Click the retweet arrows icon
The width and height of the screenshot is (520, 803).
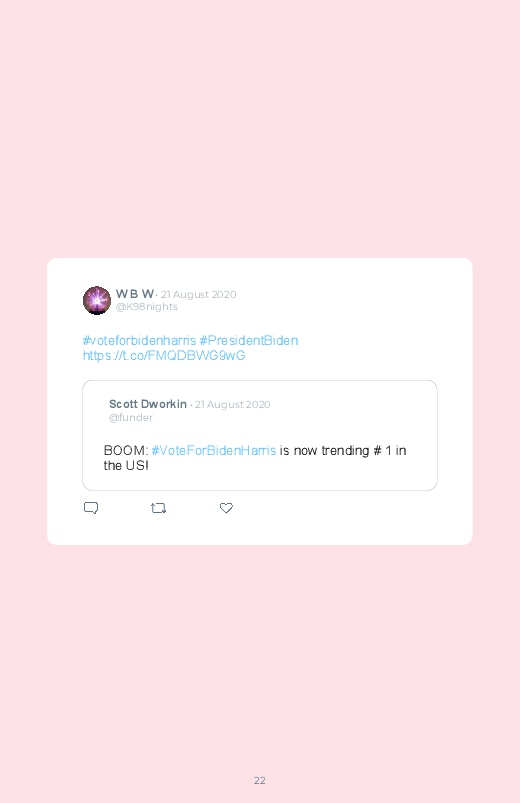(158, 508)
